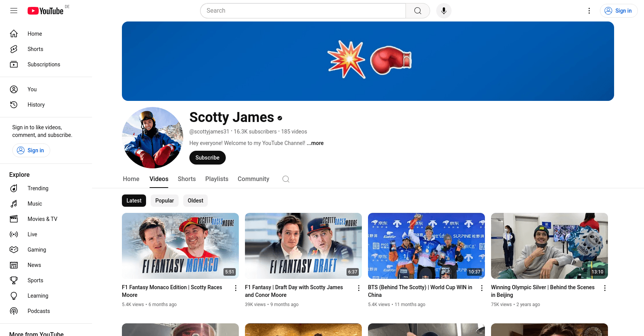Open options for F1 Fantasy Monaco video
Image resolution: width=644 pixels, height=336 pixels.
(236, 288)
